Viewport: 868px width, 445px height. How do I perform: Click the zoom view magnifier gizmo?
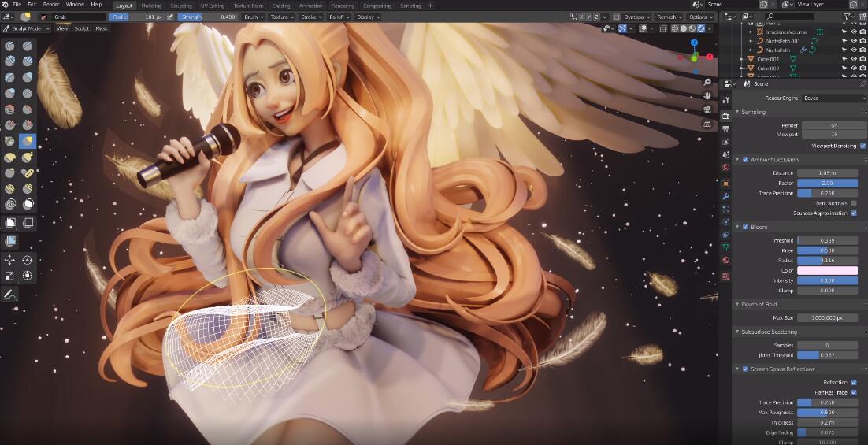tap(707, 83)
